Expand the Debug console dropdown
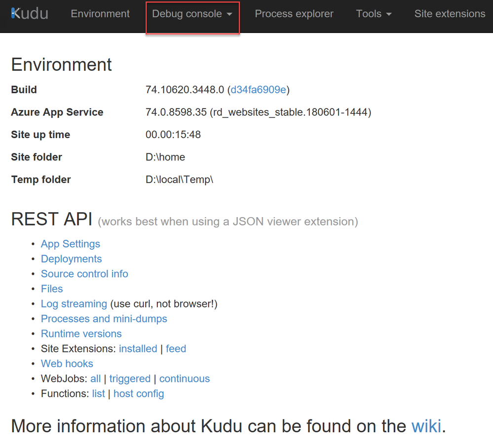Viewport: 493px width, 448px height. pos(192,14)
